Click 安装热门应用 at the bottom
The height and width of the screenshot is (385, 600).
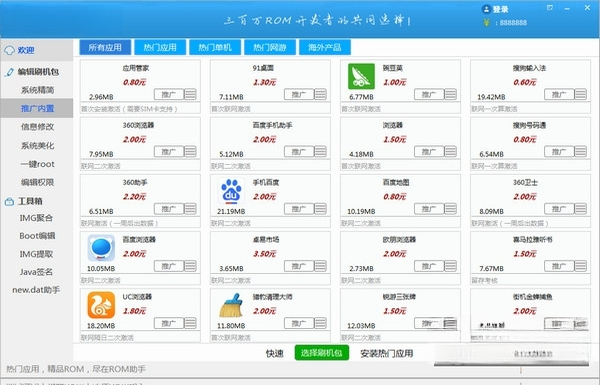click(386, 353)
